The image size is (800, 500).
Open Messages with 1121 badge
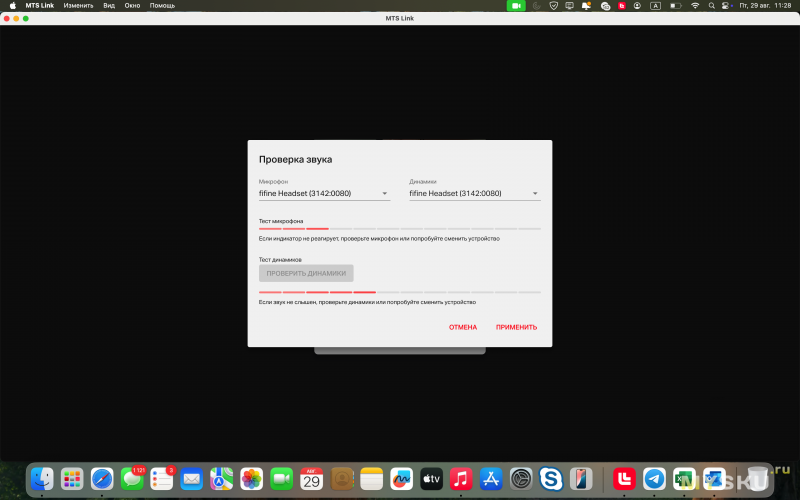132,479
